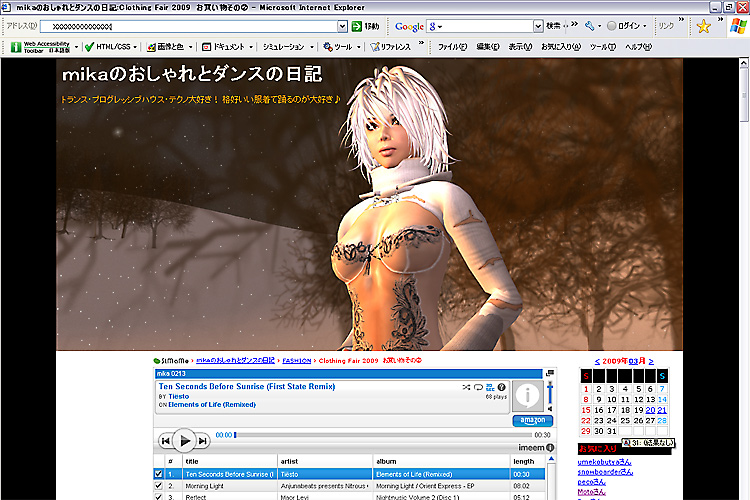Open the FASHION breadcrumb link

tap(297, 361)
